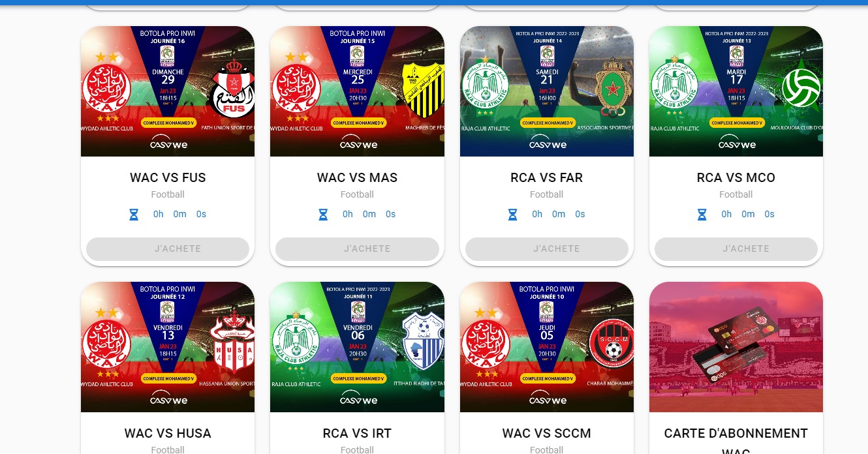The width and height of the screenshot is (868, 454).
Task: Open WAC VS HUSA match poster
Action: click(x=168, y=347)
